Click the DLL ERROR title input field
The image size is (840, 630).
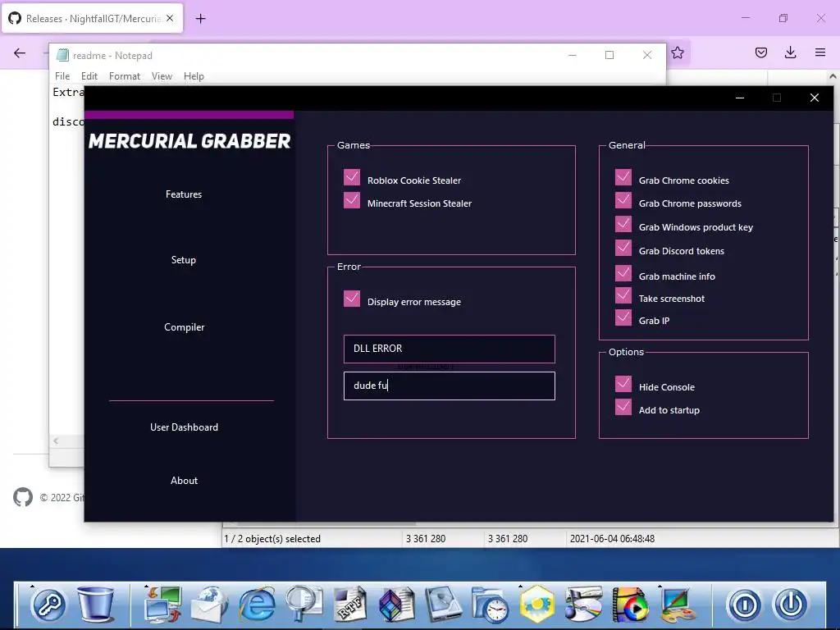(x=450, y=349)
